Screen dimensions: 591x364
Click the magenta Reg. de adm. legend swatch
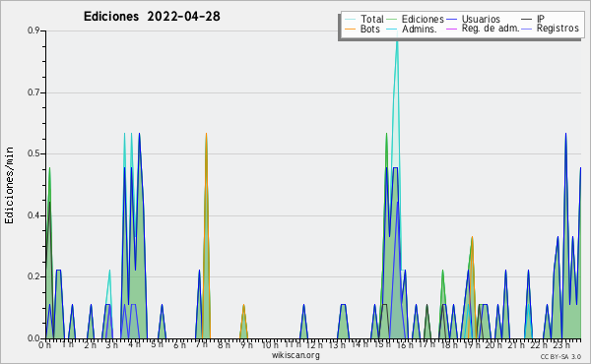click(x=451, y=29)
